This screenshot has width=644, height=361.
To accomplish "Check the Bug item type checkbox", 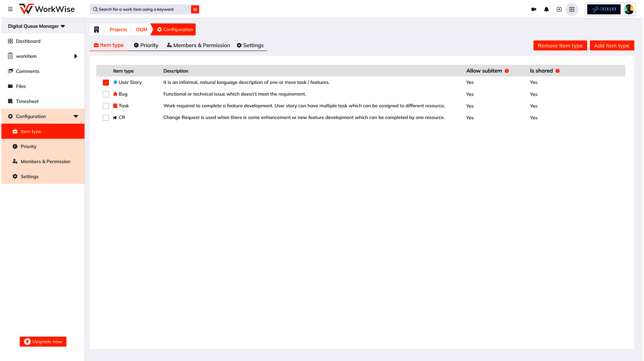I will (x=106, y=94).
